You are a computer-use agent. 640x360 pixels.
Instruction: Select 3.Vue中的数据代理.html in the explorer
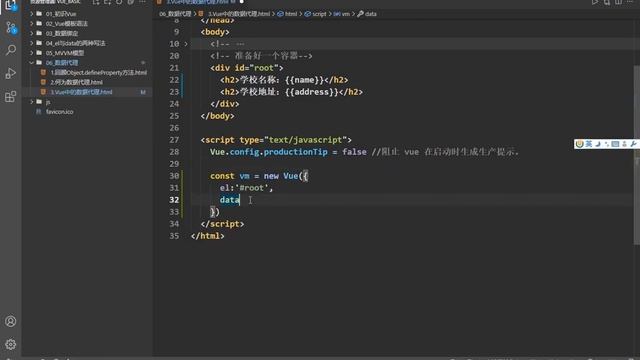click(81, 92)
